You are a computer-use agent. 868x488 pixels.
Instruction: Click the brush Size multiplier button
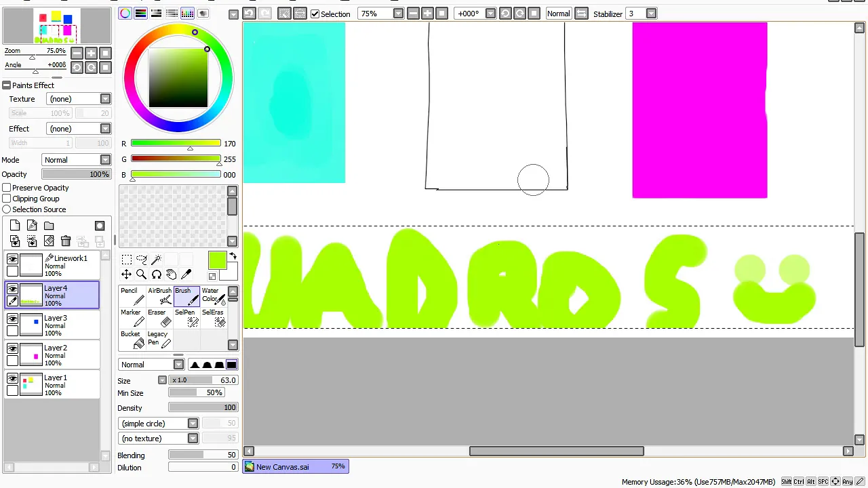click(162, 380)
